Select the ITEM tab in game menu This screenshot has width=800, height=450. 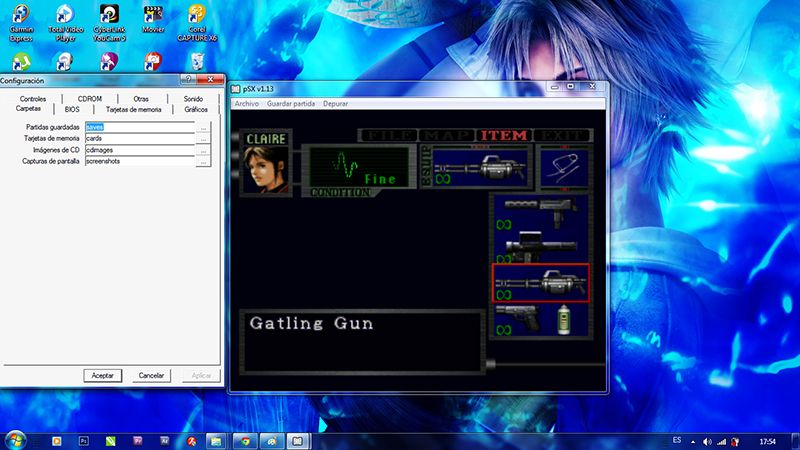(x=504, y=135)
